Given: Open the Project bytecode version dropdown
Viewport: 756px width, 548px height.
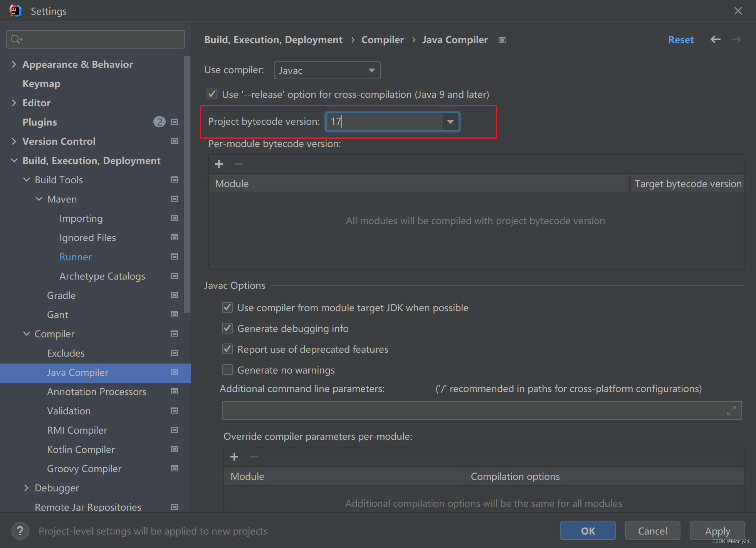Looking at the screenshot, I should 452,122.
